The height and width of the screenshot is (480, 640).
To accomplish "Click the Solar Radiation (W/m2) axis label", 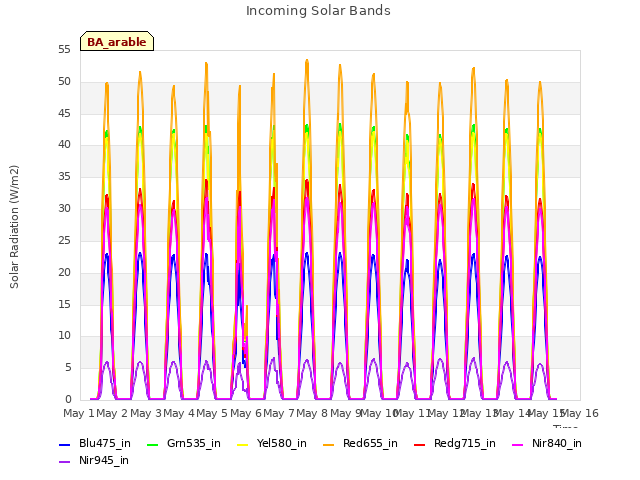I will tap(14, 227).
